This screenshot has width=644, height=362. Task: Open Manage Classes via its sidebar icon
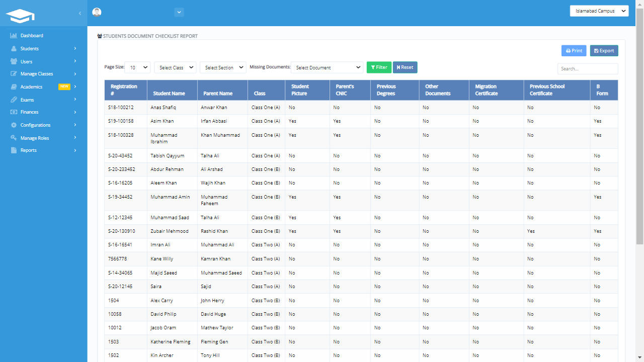click(13, 73)
